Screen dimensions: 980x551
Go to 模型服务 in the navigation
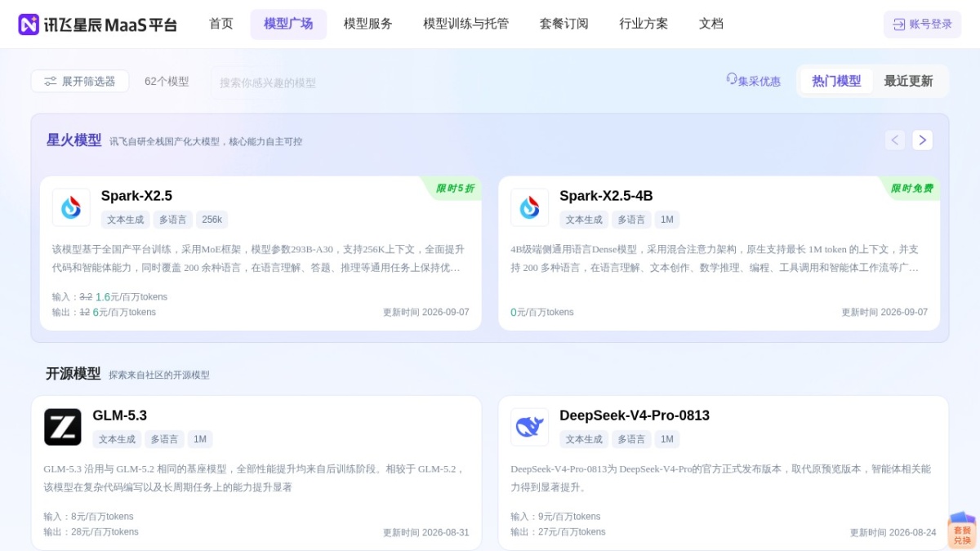tap(368, 24)
